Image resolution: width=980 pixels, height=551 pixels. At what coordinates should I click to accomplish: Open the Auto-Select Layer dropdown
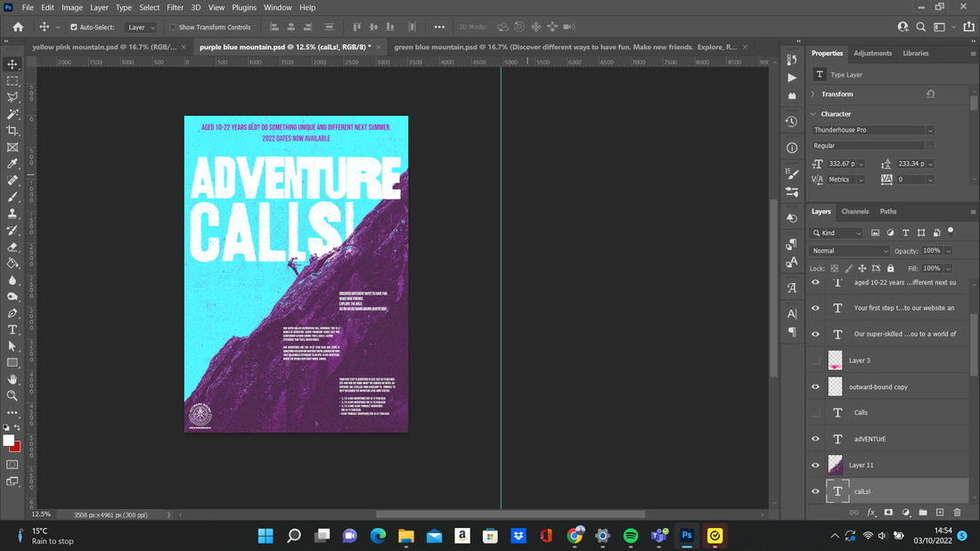coord(141,28)
